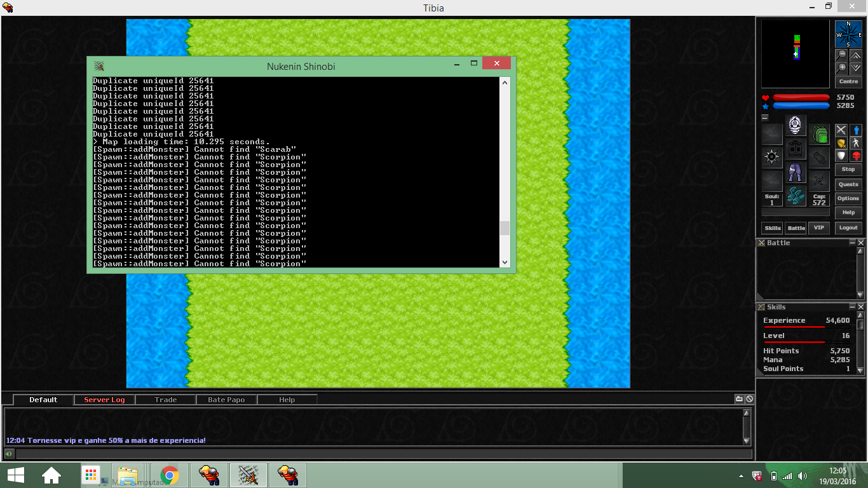Enable stand-while-fighting with the blue figure
868x488 pixels.
click(x=856, y=130)
